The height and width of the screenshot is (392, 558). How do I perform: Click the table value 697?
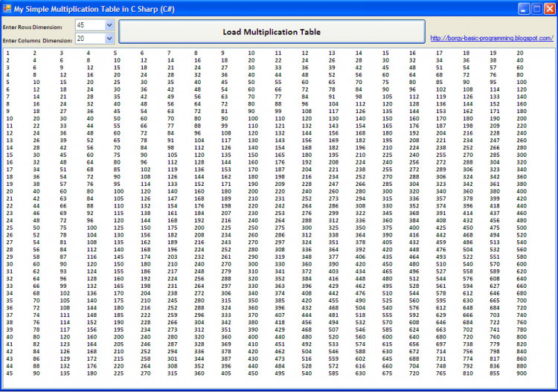(x=441, y=344)
